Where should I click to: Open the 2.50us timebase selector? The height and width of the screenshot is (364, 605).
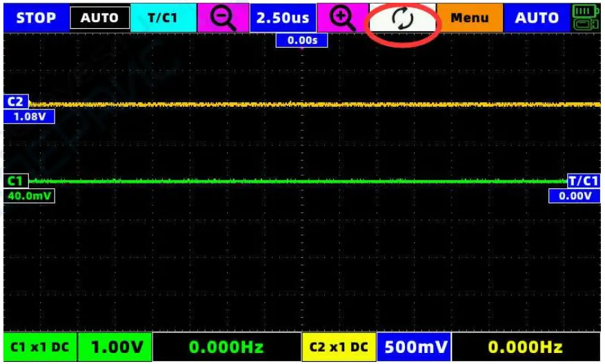click(x=283, y=18)
